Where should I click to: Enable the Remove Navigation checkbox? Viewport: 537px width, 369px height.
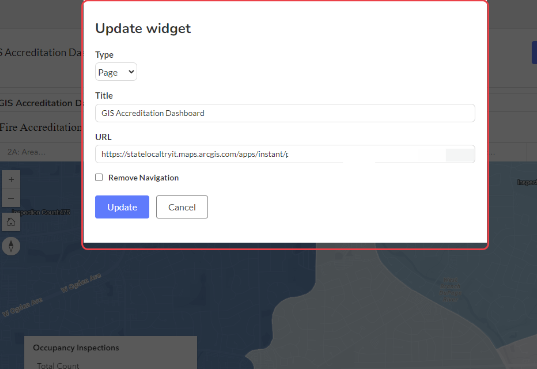[99, 177]
